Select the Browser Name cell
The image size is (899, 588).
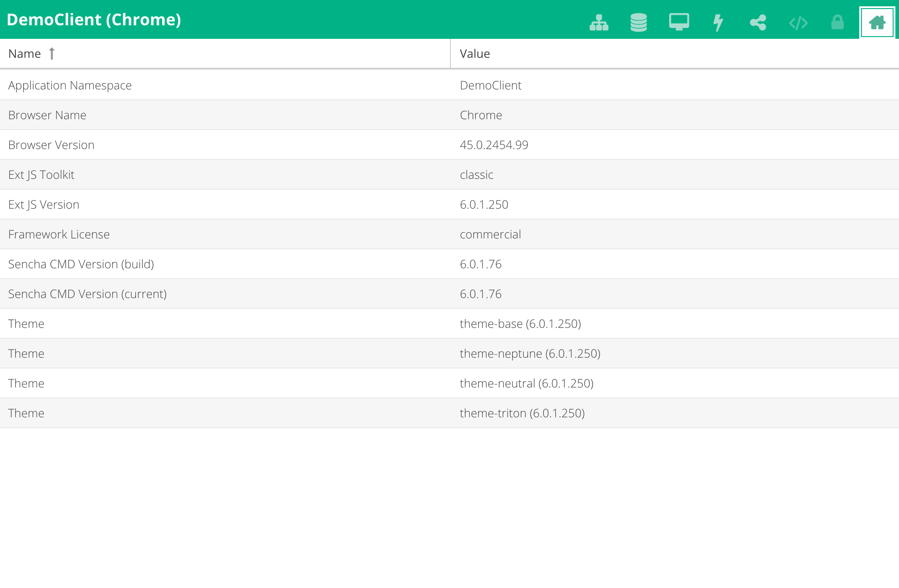pyautogui.click(x=225, y=115)
